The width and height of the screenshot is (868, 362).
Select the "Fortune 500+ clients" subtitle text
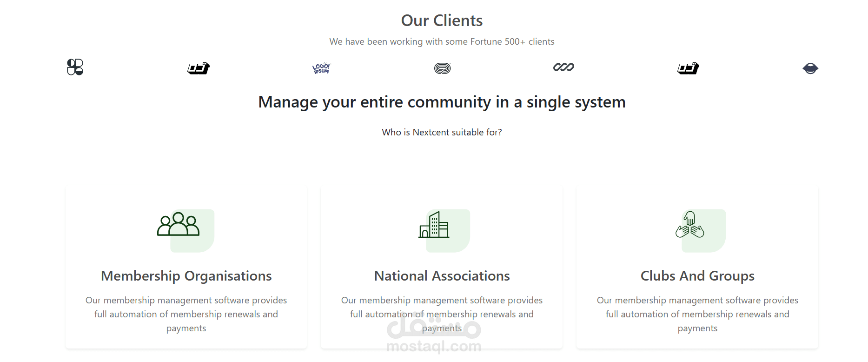pos(442,41)
